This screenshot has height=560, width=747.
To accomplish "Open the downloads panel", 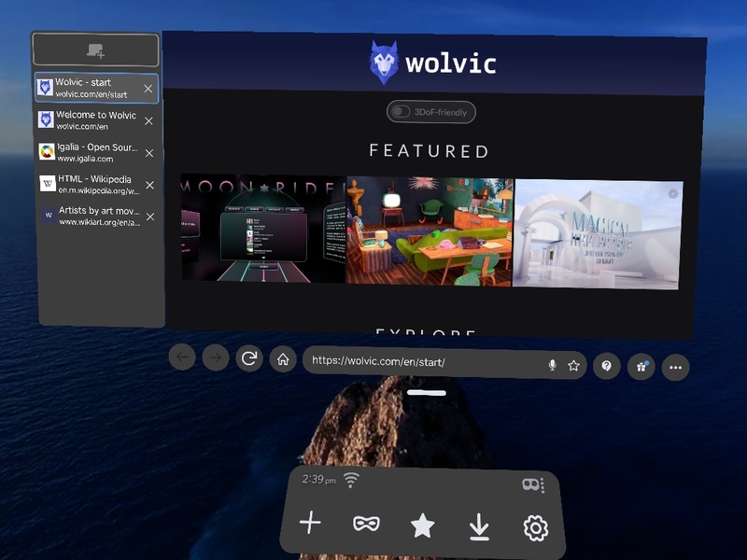I will [x=479, y=527].
